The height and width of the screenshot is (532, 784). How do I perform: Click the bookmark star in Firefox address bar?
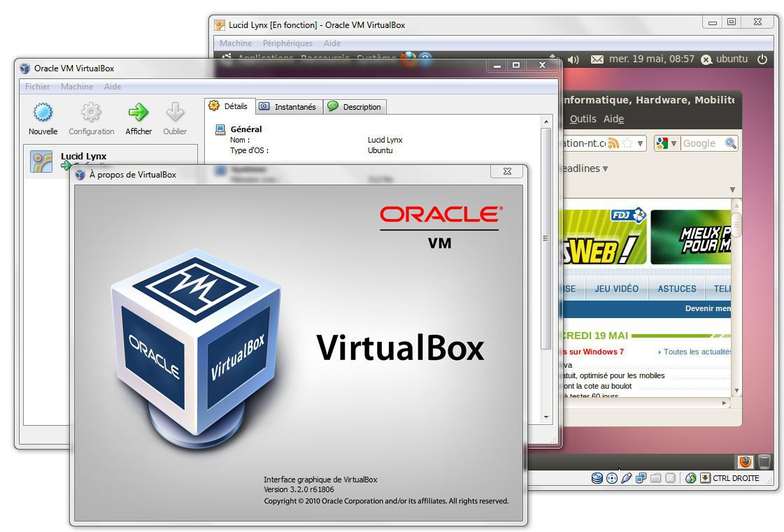(x=627, y=143)
